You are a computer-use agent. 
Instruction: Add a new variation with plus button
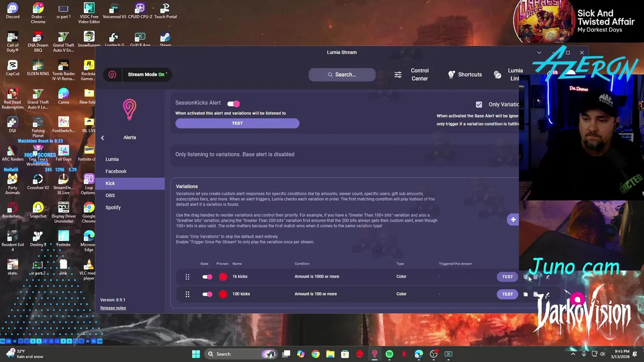(x=513, y=220)
